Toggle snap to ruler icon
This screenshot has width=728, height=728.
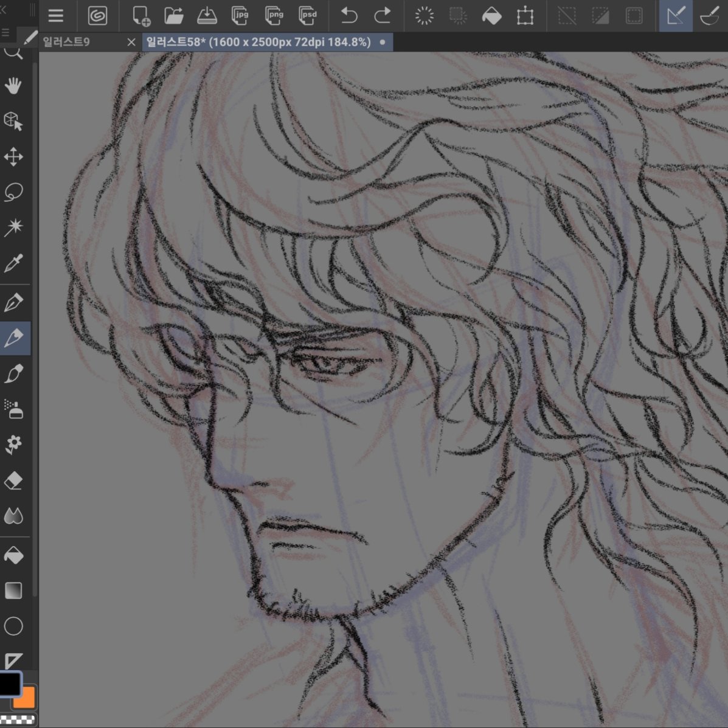(x=676, y=16)
